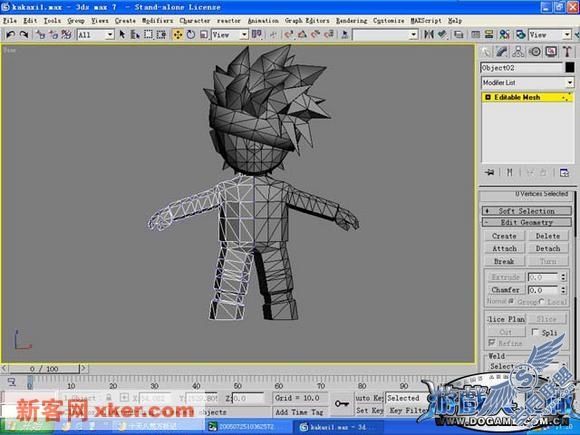This screenshot has width=580, height=435.
Task: Click the Undo arrow icon
Action: click(x=10, y=35)
